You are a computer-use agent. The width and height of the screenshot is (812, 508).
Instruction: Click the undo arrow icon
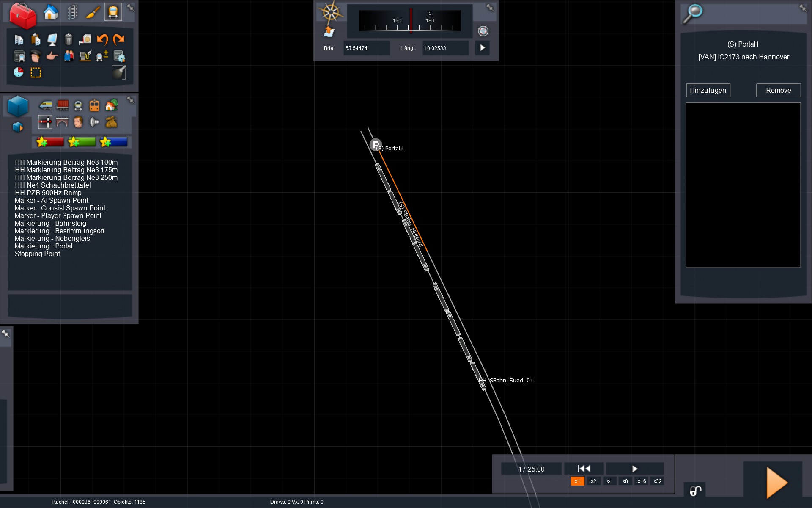[x=102, y=39]
